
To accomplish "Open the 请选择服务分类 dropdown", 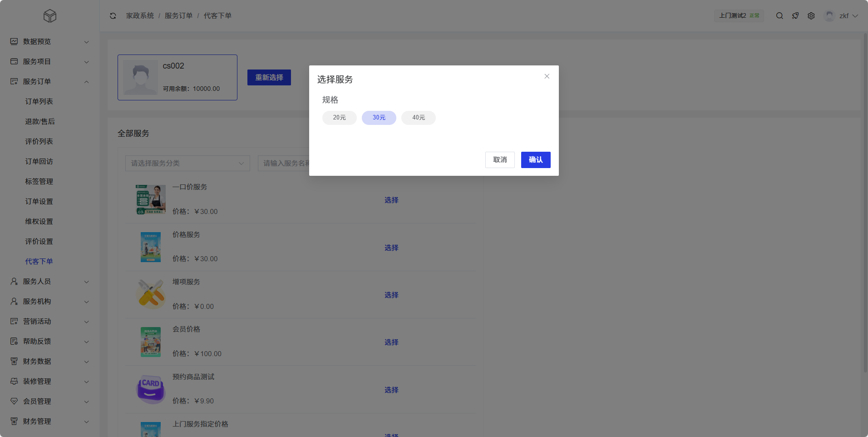I will pyautogui.click(x=187, y=164).
